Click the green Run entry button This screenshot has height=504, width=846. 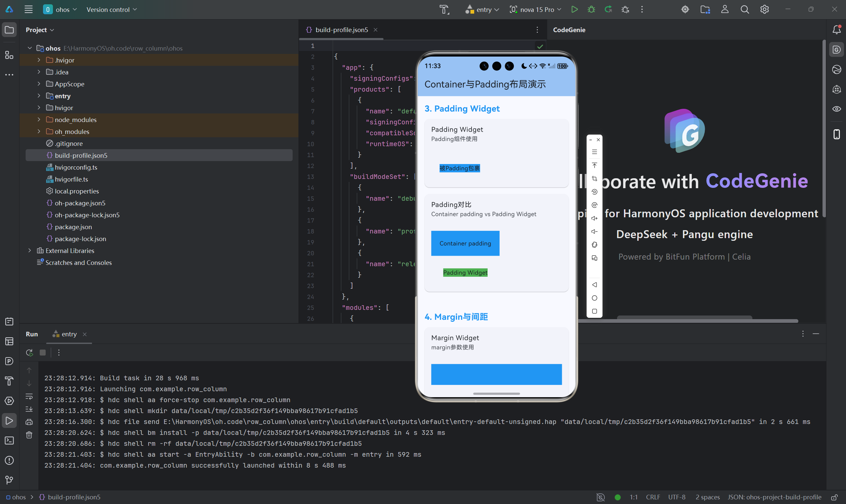[574, 10]
